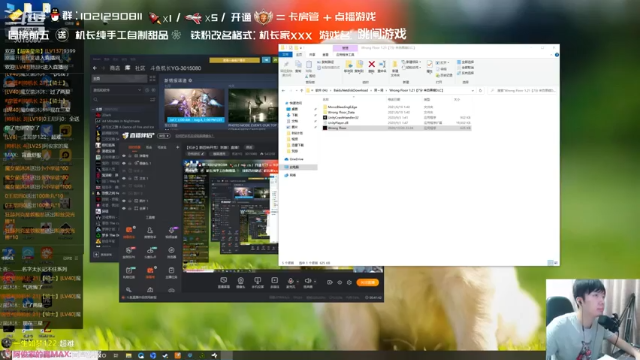Image resolution: width=640 pixels, height=360 pixels.
Task: Click the yellow banner button in Steam
Action: (234, 60)
